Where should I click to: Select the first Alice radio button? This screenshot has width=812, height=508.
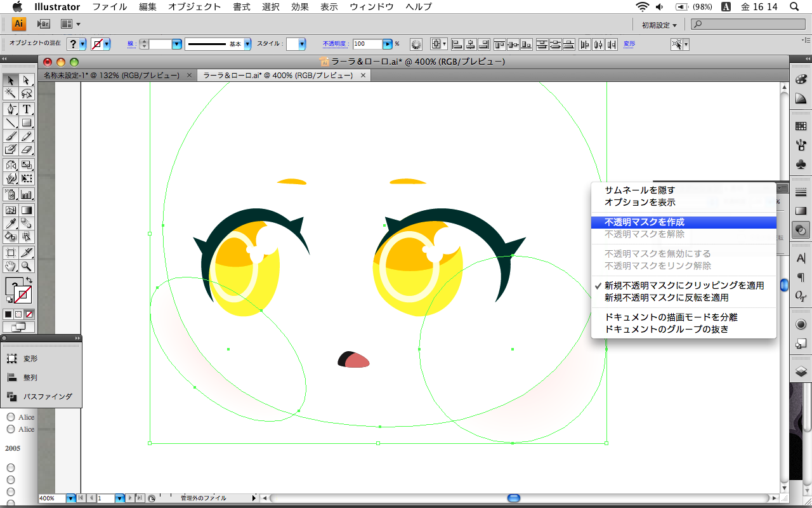tap(11, 417)
